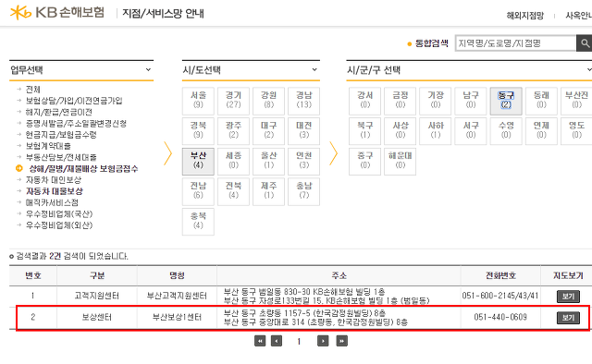The width and height of the screenshot is (592, 364).
Task: View map for 부산고객지원센터 row
Action: click(568, 297)
